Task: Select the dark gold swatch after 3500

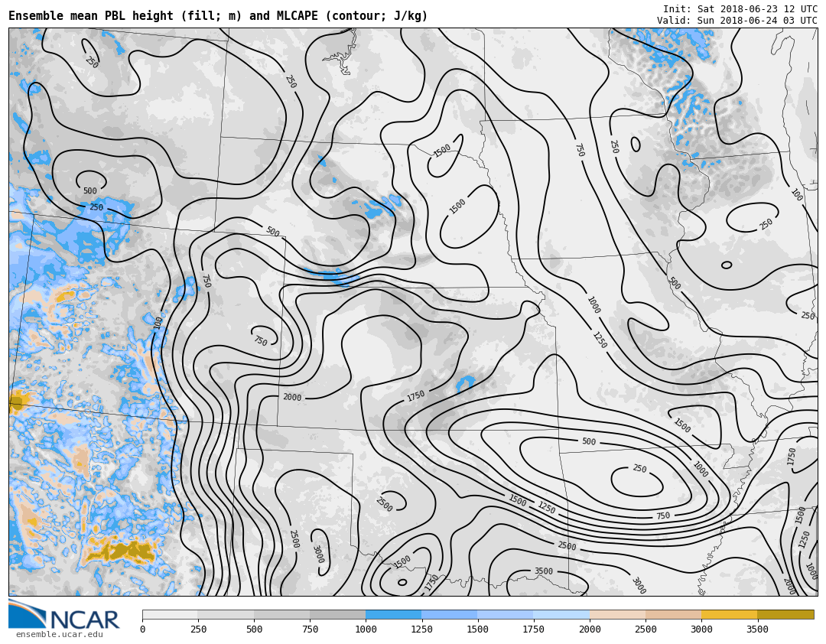Action: [x=785, y=614]
